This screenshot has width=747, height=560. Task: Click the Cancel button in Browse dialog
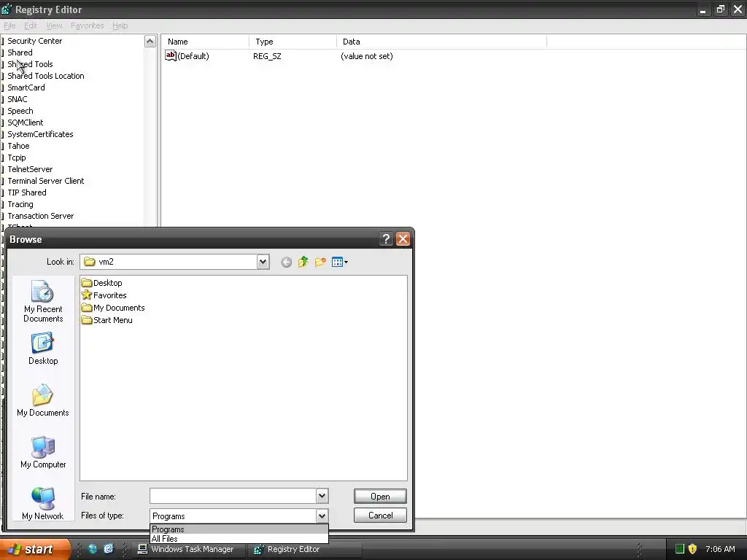pyautogui.click(x=380, y=516)
